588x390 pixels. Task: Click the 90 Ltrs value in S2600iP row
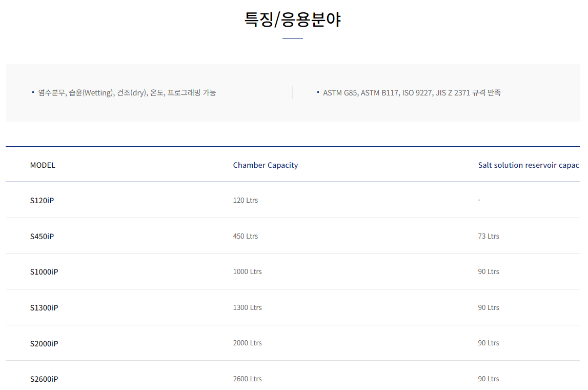pos(489,379)
